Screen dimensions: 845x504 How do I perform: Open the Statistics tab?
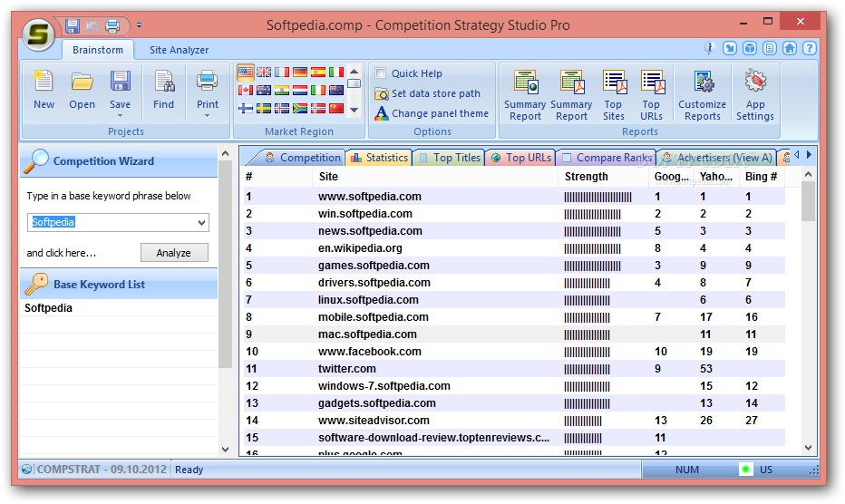[x=379, y=158]
